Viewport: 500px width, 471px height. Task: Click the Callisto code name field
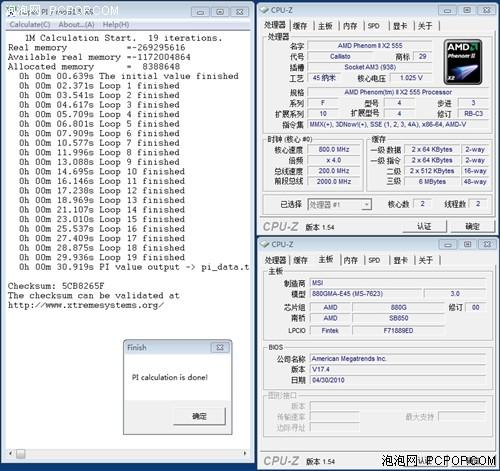(x=340, y=56)
